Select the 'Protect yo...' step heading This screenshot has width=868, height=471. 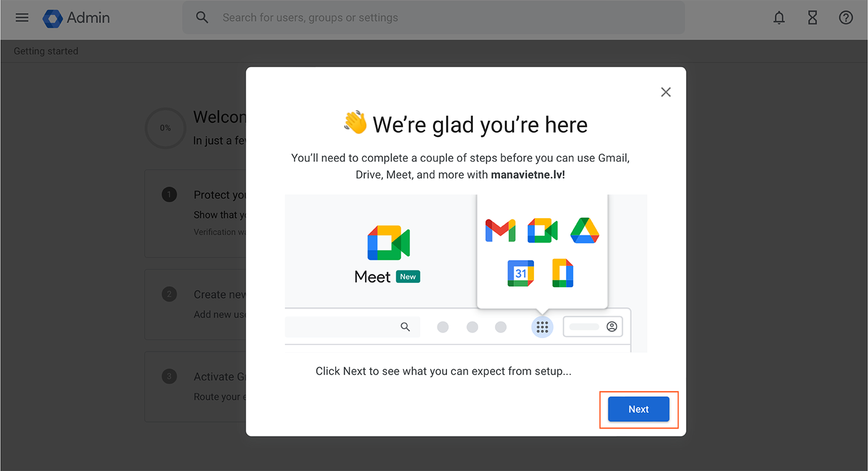click(220, 195)
